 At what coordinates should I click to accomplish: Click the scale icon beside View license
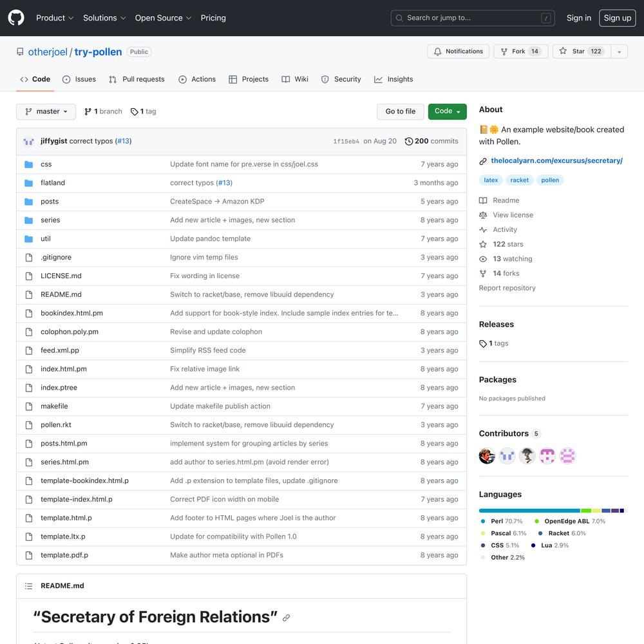click(483, 215)
